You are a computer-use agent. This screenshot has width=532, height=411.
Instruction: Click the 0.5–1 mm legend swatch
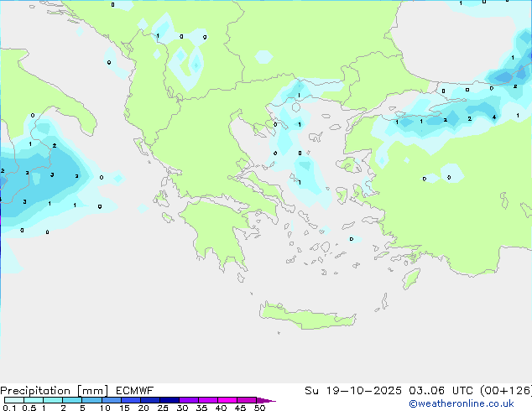pos(34,400)
